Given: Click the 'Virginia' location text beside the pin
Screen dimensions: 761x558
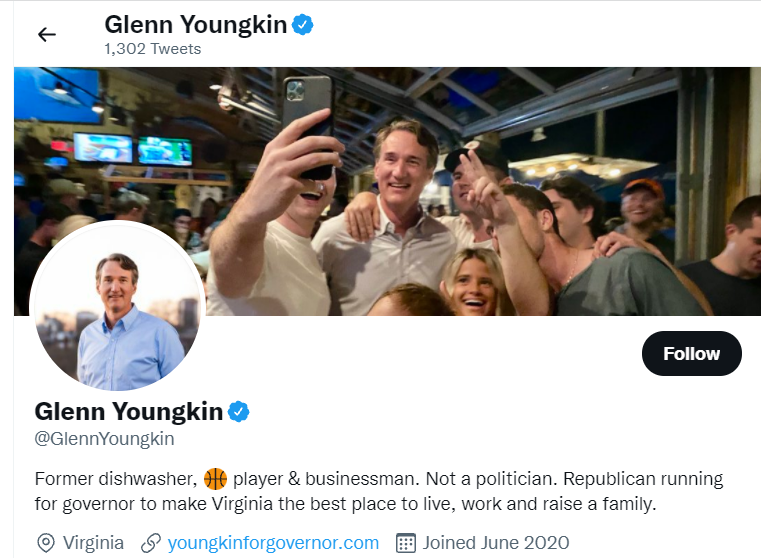Looking at the screenshot, I should [x=93, y=543].
